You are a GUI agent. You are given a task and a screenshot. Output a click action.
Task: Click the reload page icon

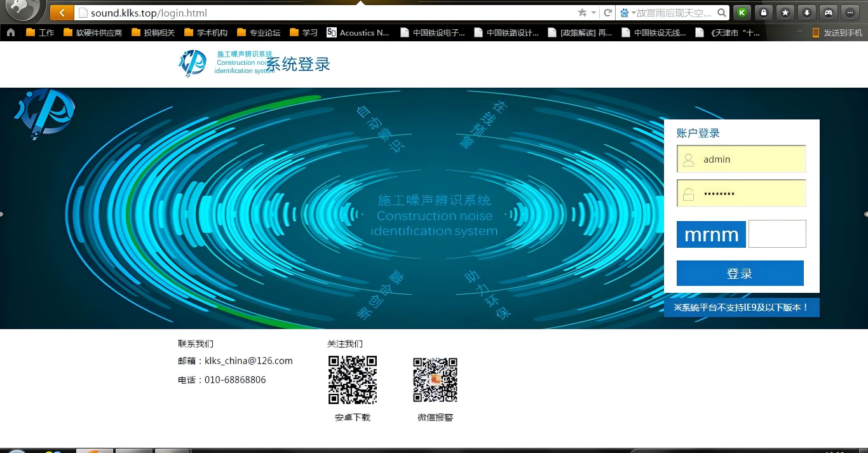tap(608, 13)
